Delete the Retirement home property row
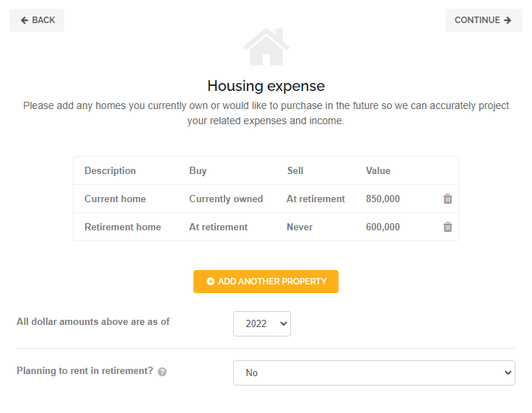This screenshot has height=413, width=532. [x=448, y=227]
